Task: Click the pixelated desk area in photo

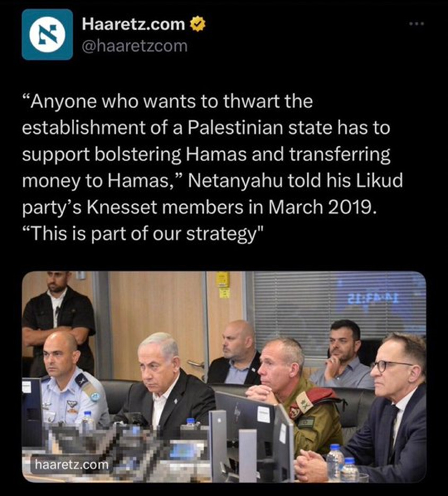Action: (127, 451)
